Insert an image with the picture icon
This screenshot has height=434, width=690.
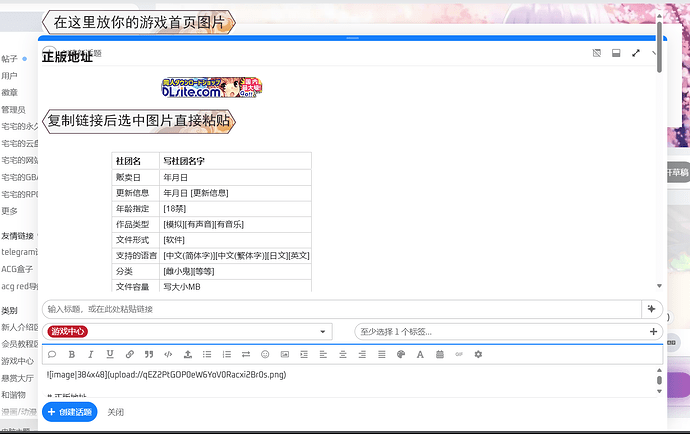pyautogui.click(x=285, y=354)
